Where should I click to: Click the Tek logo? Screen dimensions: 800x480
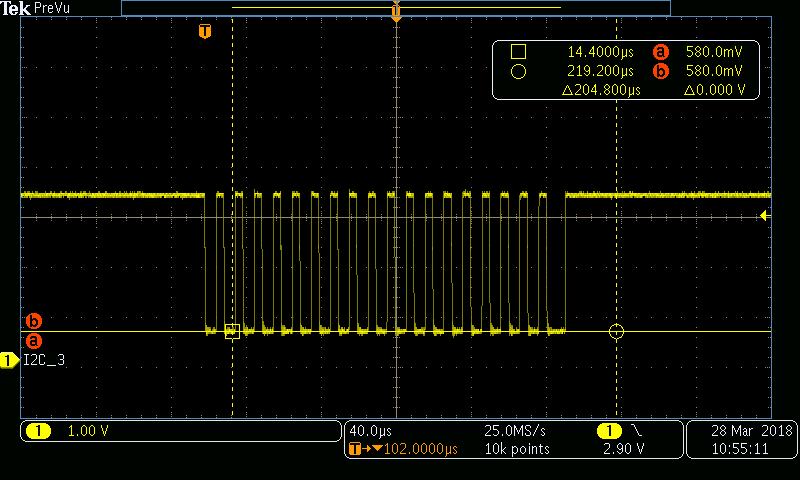coord(15,8)
